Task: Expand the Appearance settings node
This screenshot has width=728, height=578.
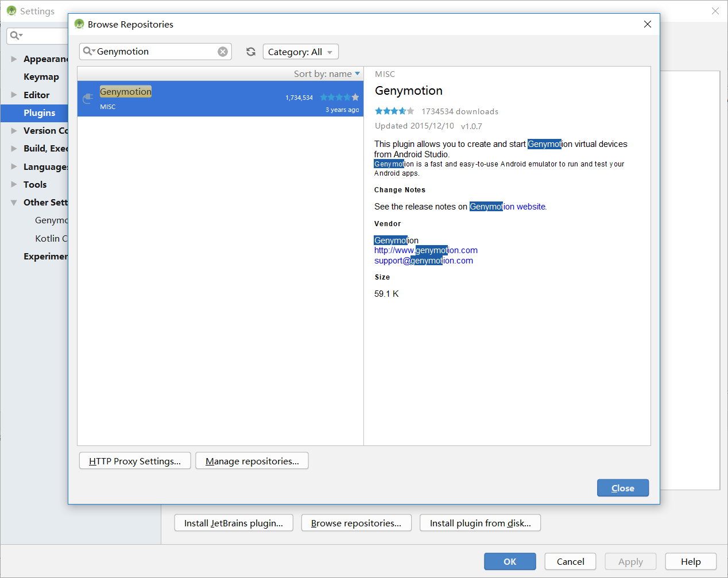Action: click(x=14, y=59)
